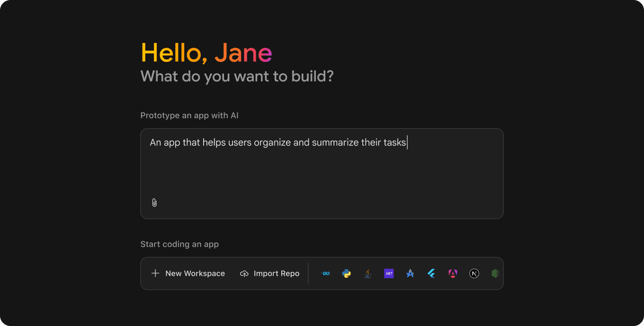This screenshot has height=326, width=644.
Task: Click inside the app prompt text area
Action: tap(322, 173)
